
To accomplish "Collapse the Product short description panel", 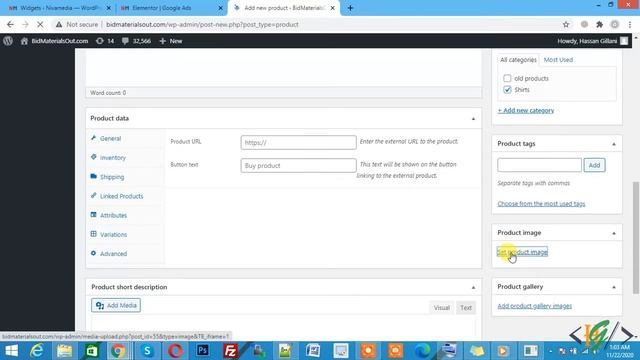I will (x=473, y=287).
